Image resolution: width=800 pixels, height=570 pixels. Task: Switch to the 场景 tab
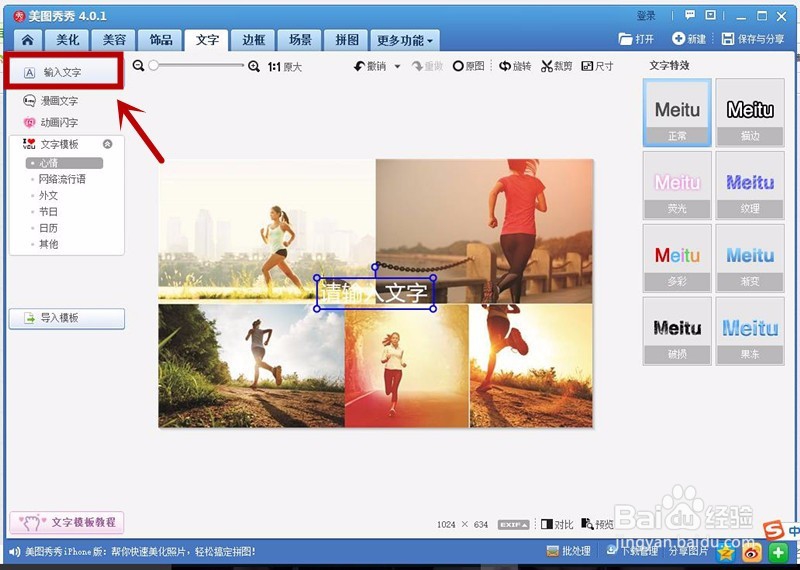(x=299, y=40)
